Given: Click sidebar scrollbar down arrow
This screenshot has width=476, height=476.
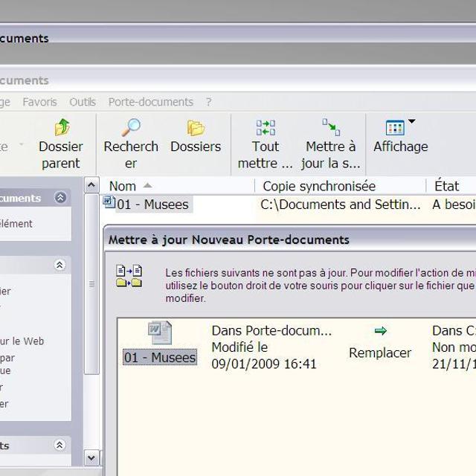Looking at the screenshot, I should (x=91, y=457).
